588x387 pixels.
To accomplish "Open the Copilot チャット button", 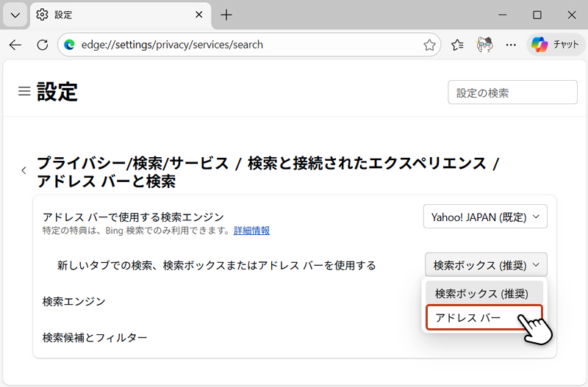I will (x=553, y=45).
